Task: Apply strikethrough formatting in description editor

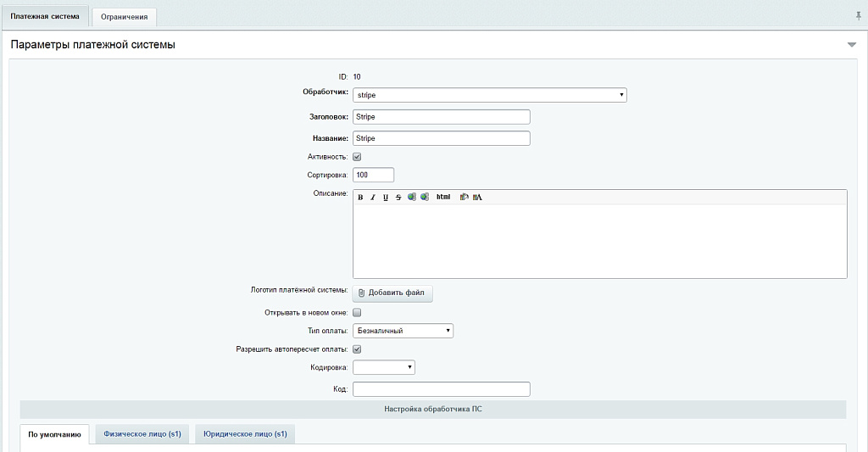Action: point(398,198)
